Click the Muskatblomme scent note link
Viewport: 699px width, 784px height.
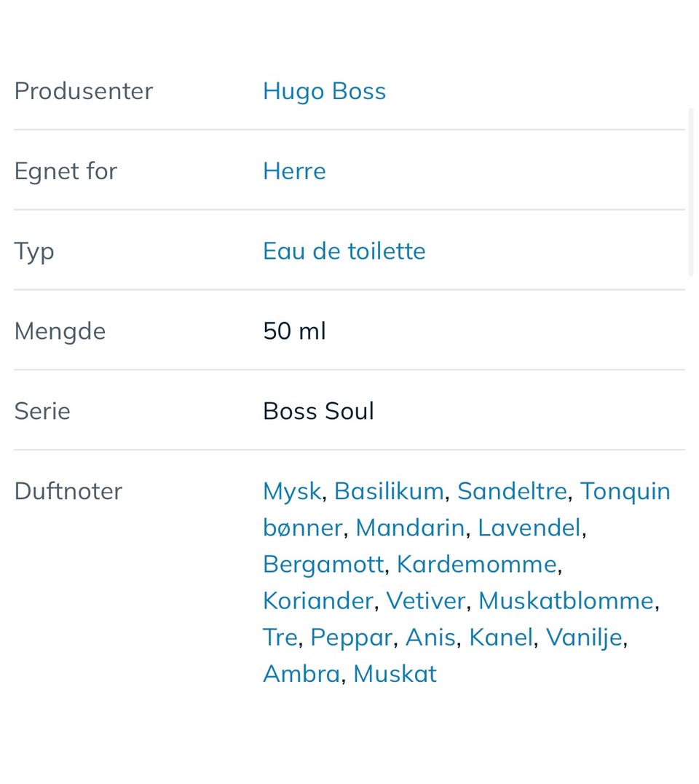566,601
